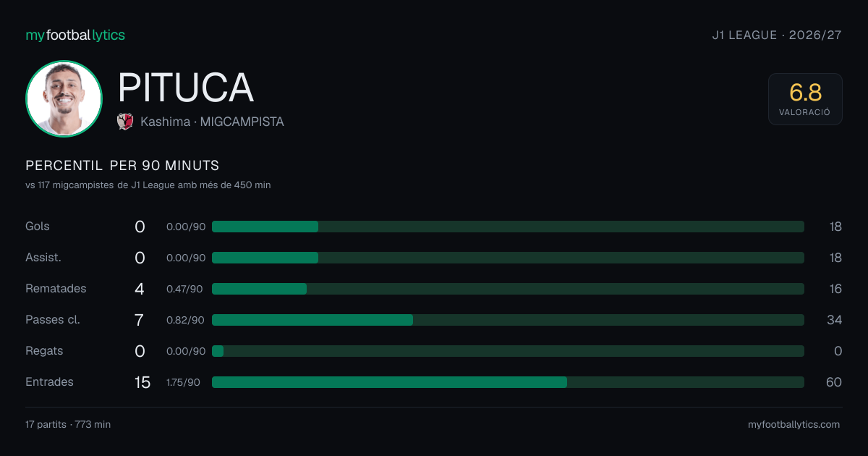Image resolution: width=868 pixels, height=456 pixels.
Task: Select the Entrades stat label
Action: pos(49,382)
